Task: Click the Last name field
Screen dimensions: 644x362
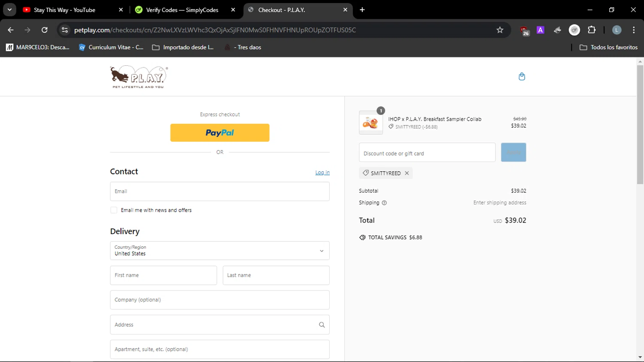Action: 276,275
